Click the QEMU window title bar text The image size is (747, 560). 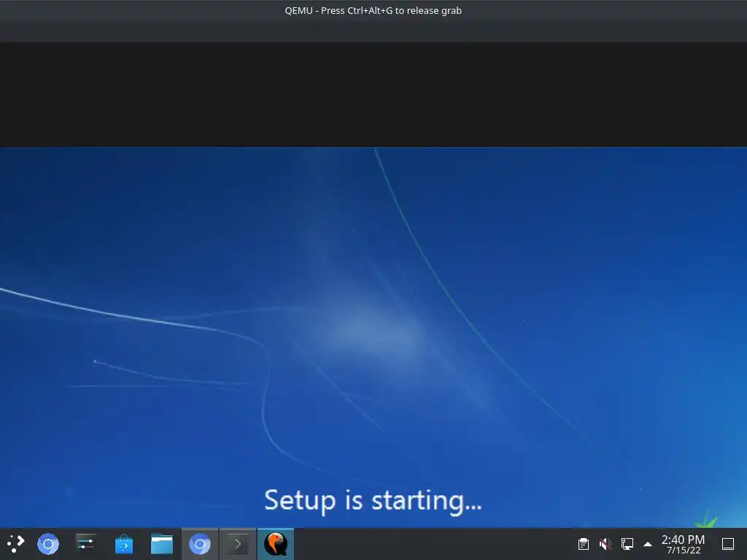click(373, 10)
